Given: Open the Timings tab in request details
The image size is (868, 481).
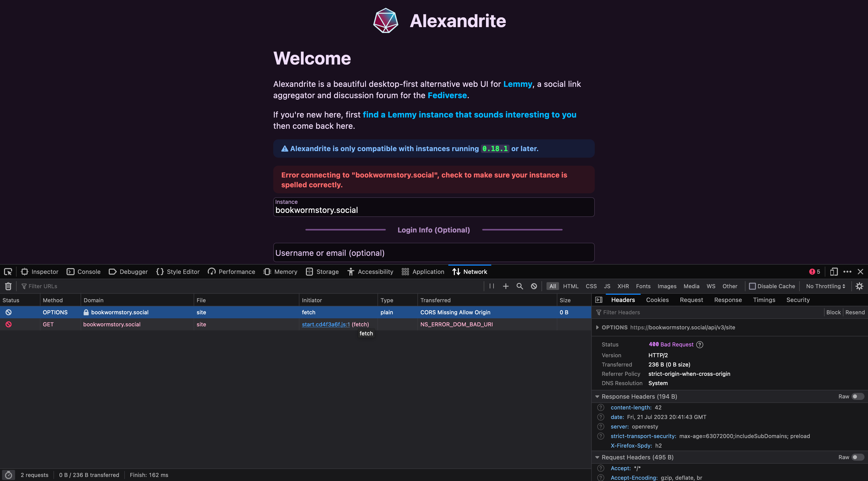Looking at the screenshot, I should point(764,300).
